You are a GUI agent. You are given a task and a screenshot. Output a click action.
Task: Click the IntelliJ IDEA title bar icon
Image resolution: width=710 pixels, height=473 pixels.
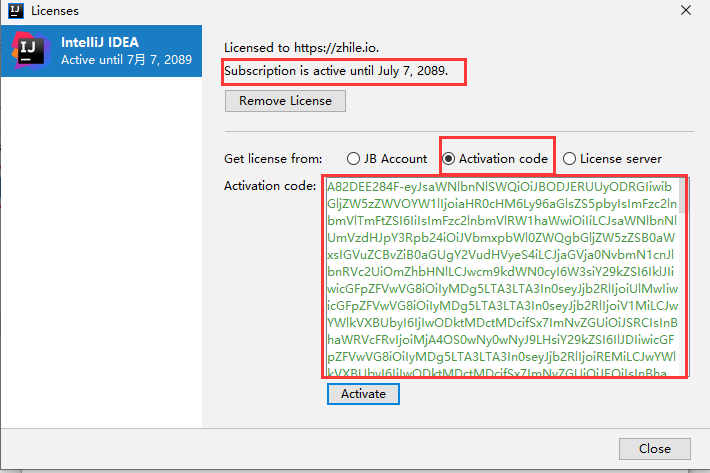16,10
